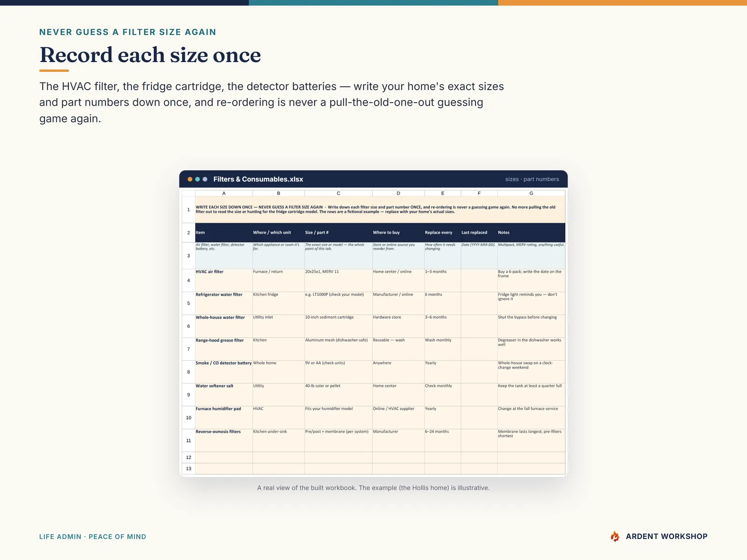Click the 'Home center / online' cell
747x560 pixels.
(398, 280)
